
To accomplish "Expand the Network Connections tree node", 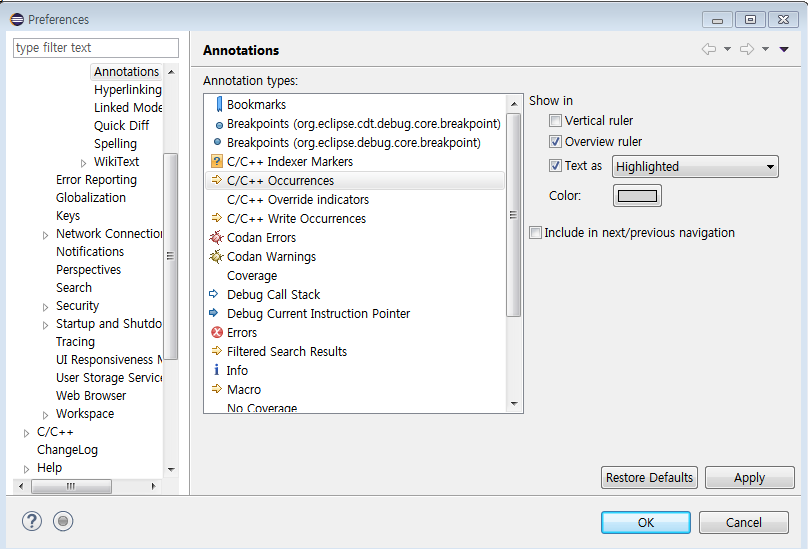I will pos(46,234).
